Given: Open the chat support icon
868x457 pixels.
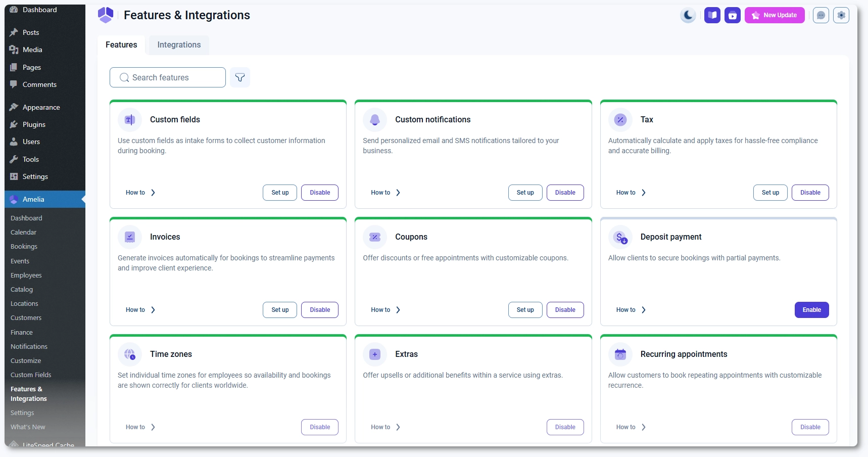Looking at the screenshot, I should coord(821,16).
